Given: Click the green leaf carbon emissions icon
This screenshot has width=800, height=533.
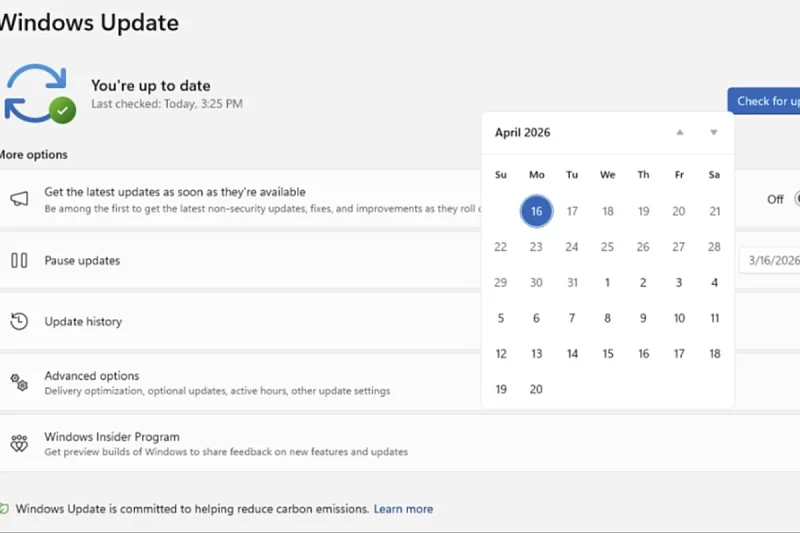Looking at the screenshot, I should click(x=4, y=509).
